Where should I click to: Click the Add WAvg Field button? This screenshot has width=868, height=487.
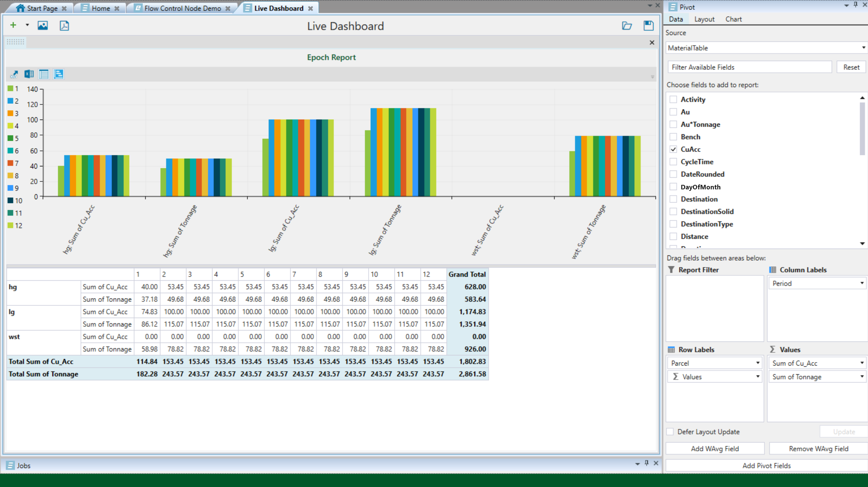tap(714, 449)
